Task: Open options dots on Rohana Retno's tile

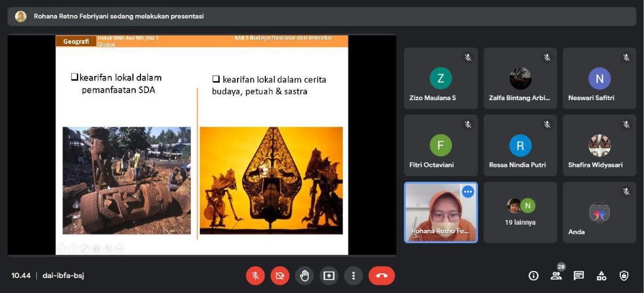Action: point(468,192)
